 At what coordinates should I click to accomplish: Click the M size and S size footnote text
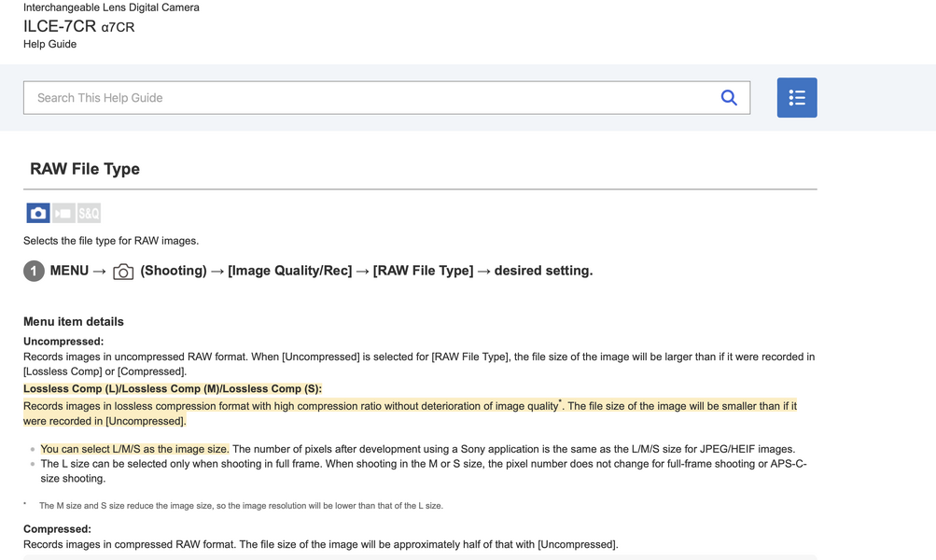(x=241, y=506)
